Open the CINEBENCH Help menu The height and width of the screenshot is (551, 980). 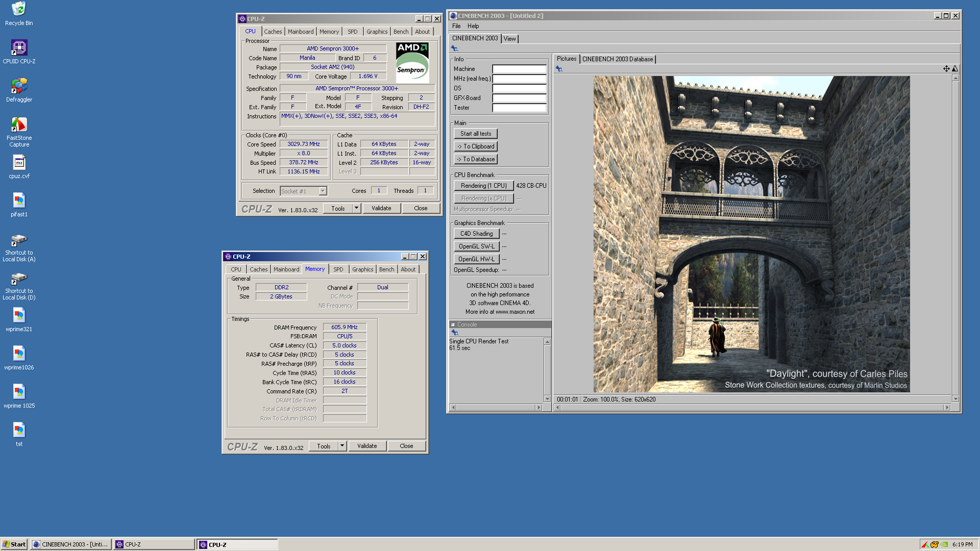tap(473, 26)
